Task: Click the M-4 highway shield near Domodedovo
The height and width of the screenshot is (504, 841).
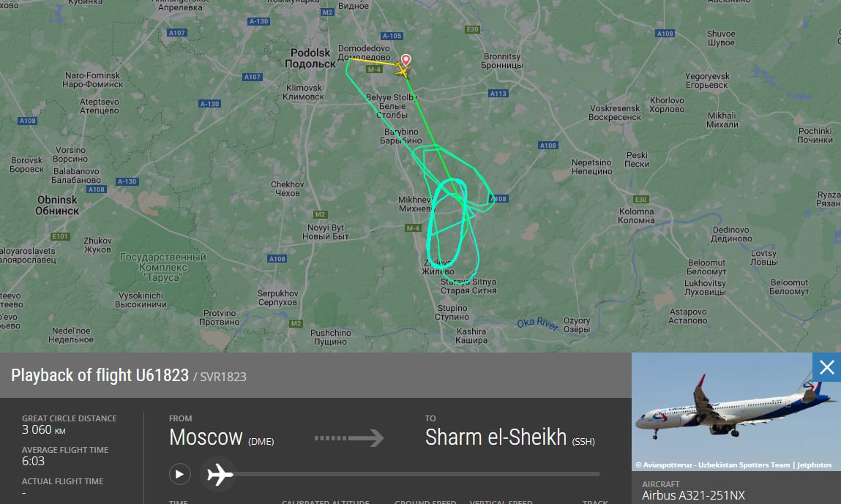Action: (x=374, y=69)
